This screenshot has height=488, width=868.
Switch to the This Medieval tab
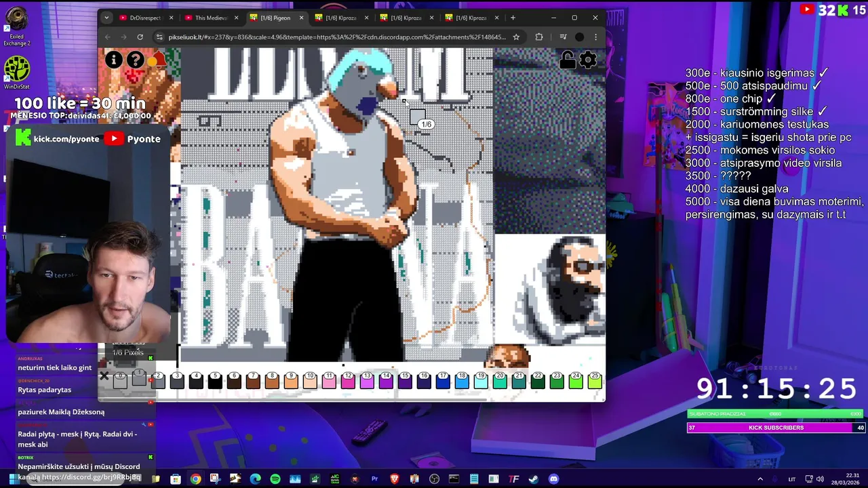point(210,18)
